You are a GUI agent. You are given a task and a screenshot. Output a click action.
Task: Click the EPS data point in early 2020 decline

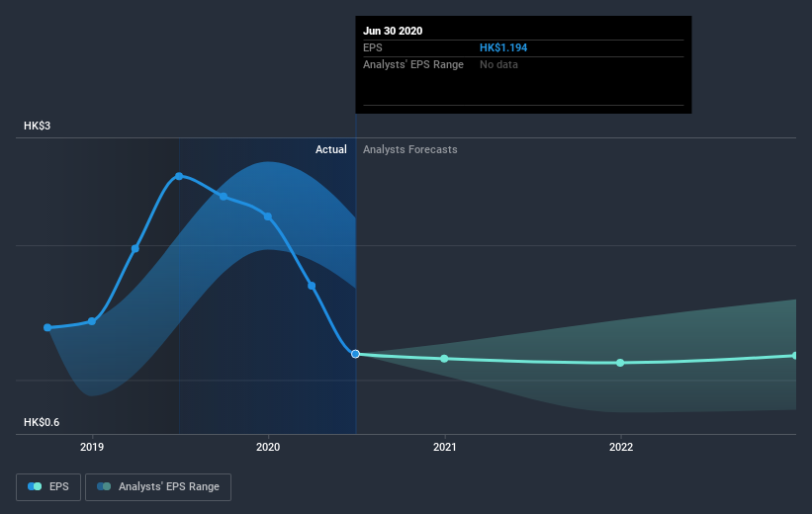pyautogui.click(x=312, y=286)
